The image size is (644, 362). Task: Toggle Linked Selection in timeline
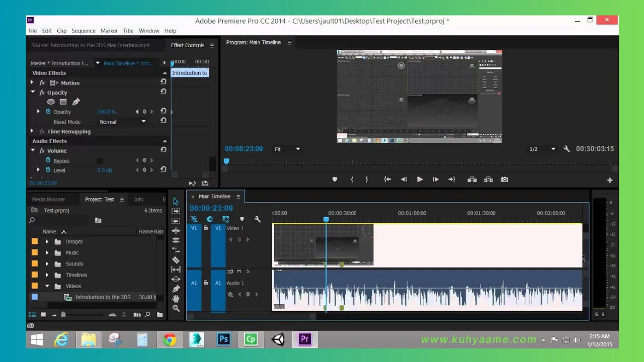point(226,219)
